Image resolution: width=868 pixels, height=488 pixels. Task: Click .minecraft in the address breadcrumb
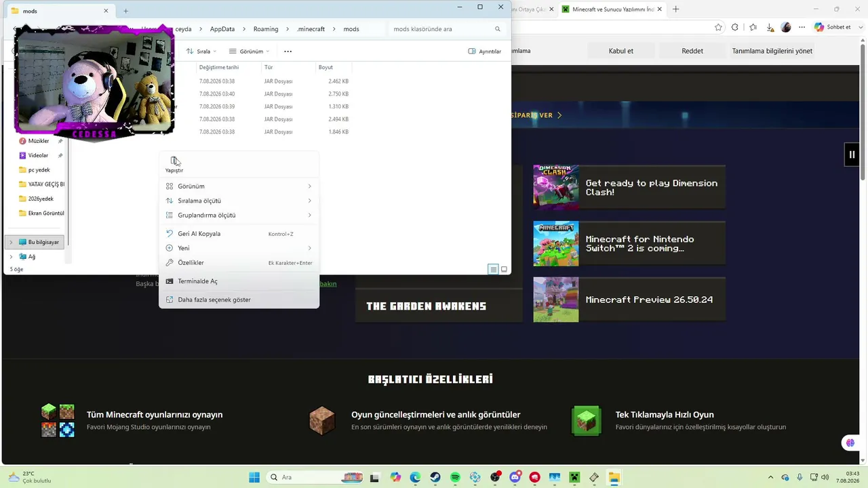click(311, 29)
